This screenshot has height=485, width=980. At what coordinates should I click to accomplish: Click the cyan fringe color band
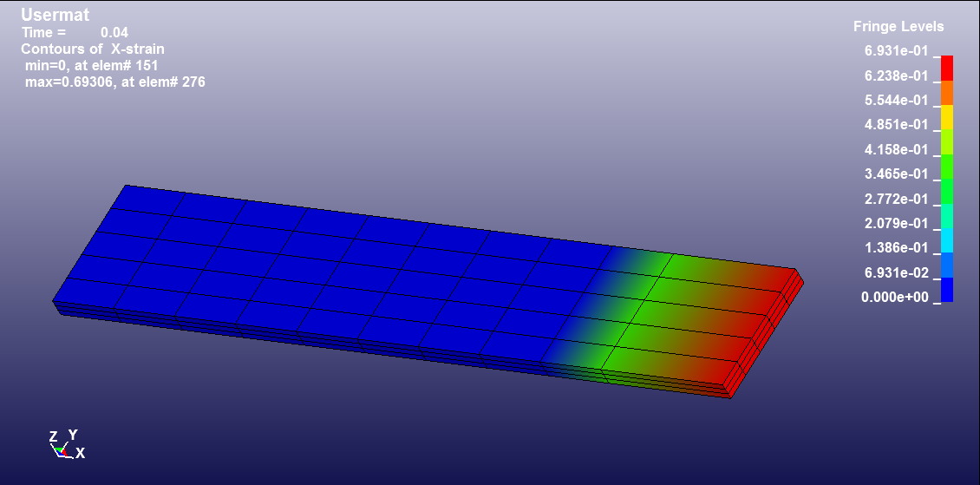click(947, 240)
